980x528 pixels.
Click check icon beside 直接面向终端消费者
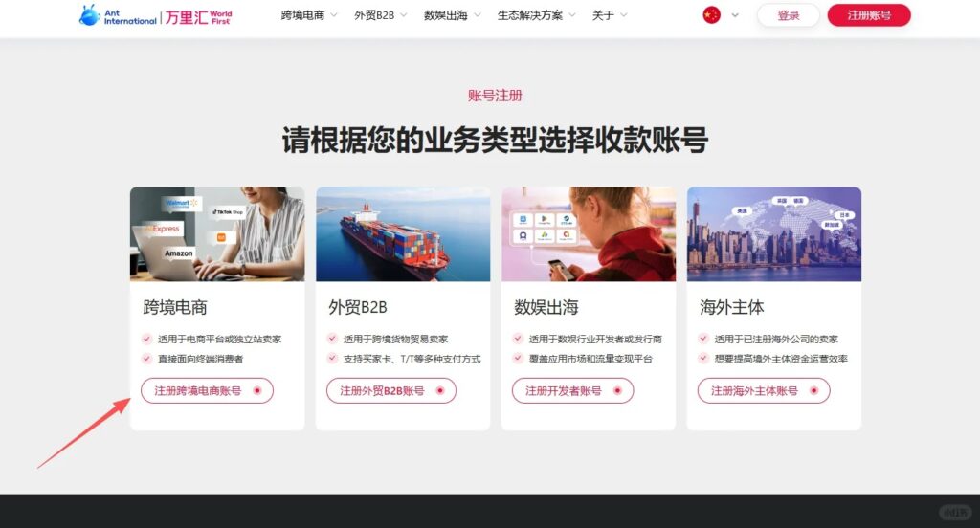[146, 358]
